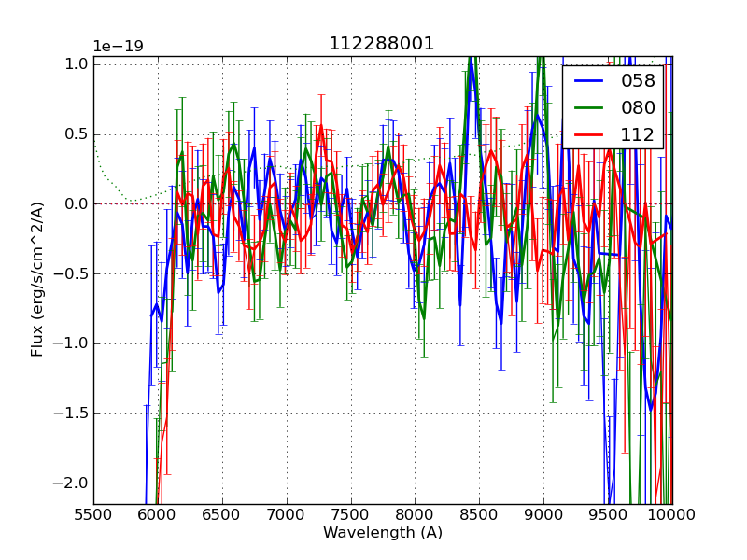Select the 080 legend label
The image size is (747, 560).
638,107
